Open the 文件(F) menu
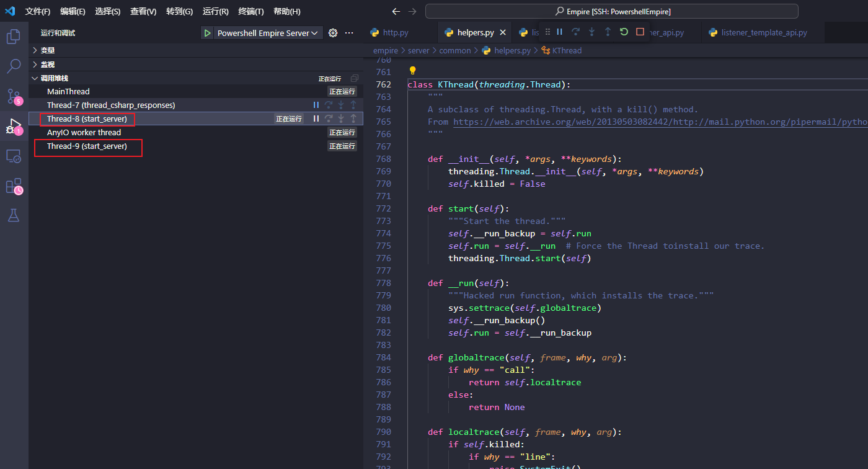 (x=38, y=11)
